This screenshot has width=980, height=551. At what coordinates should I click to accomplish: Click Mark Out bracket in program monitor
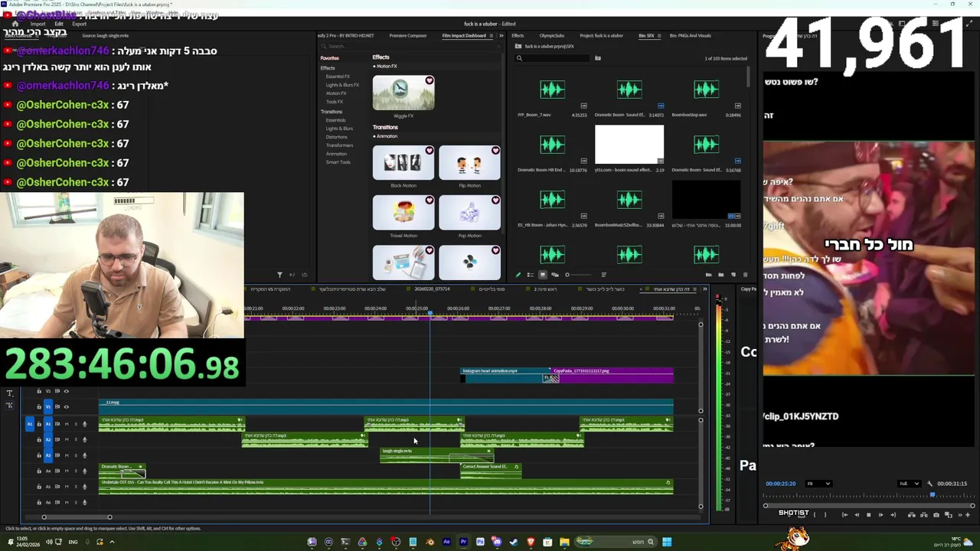825,515
